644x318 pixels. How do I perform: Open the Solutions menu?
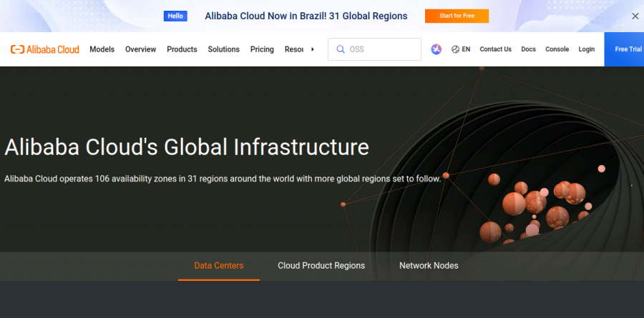coord(223,49)
